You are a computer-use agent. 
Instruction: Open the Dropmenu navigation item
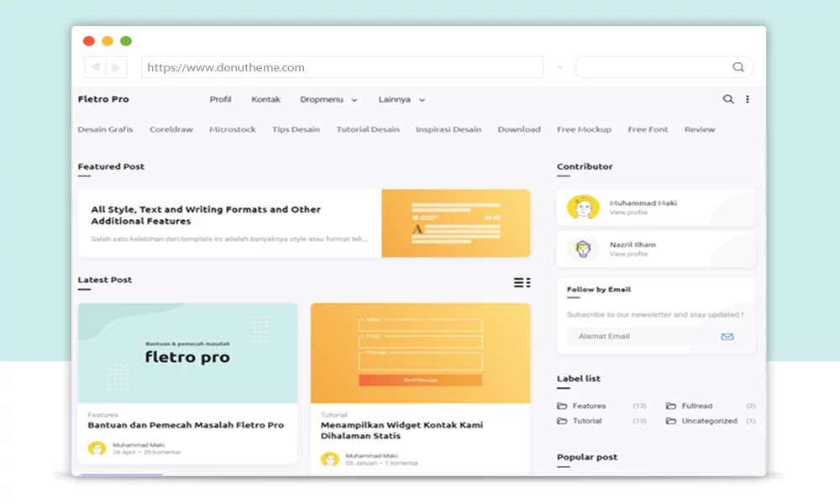[x=322, y=99]
